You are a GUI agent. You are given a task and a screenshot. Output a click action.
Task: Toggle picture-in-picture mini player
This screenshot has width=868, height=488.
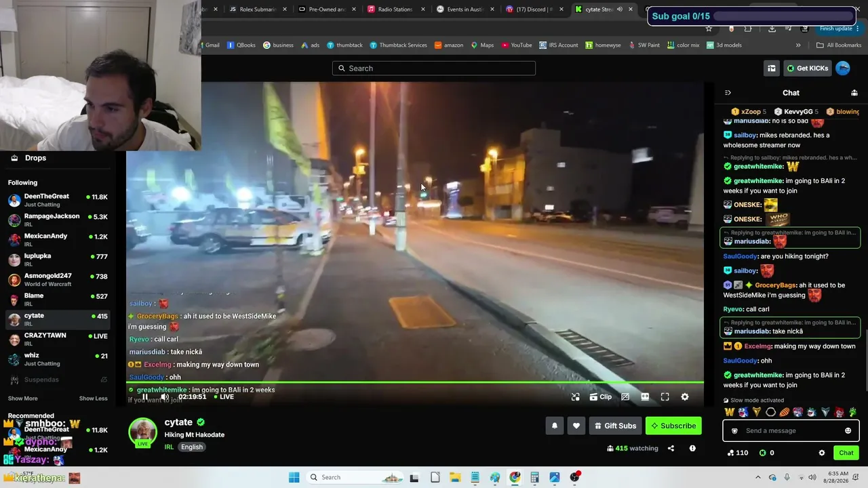[575, 397]
